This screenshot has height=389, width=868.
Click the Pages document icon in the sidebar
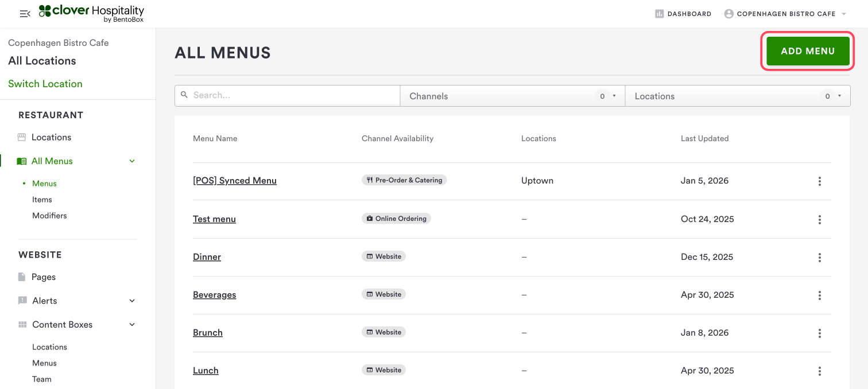22,277
